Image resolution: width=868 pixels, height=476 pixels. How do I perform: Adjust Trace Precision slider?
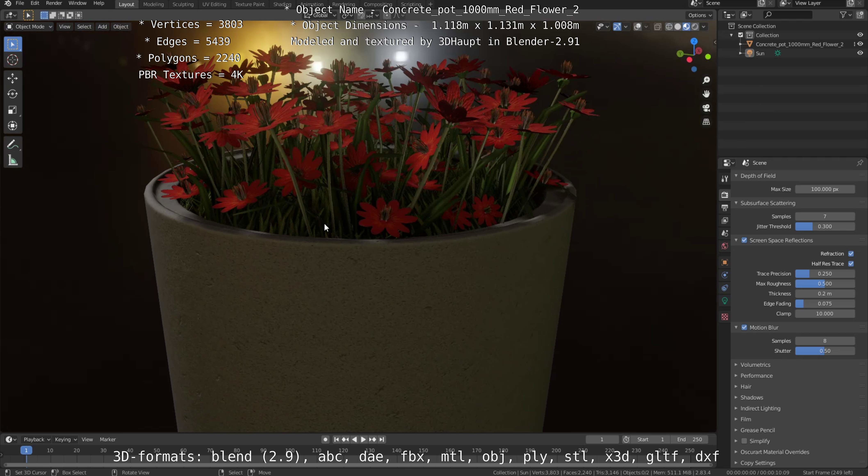[825, 274]
